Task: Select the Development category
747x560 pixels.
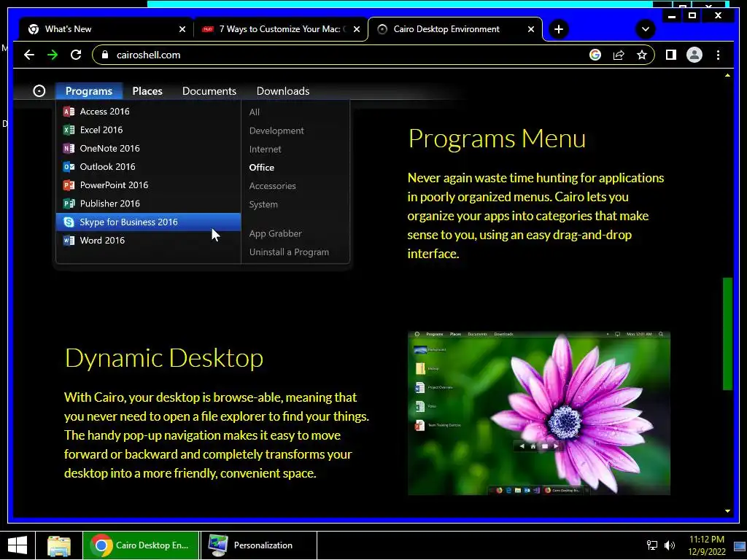Action: (x=276, y=131)
